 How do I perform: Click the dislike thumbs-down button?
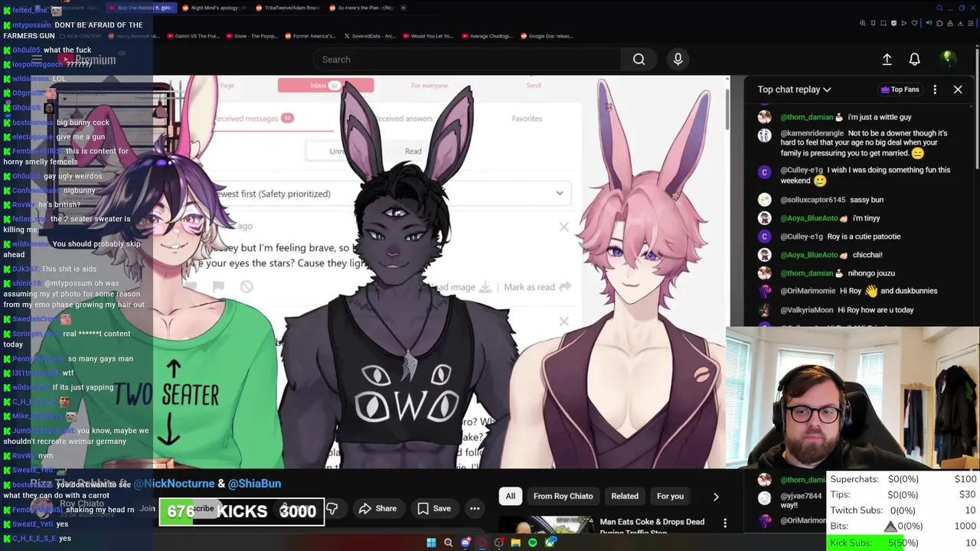332,509
